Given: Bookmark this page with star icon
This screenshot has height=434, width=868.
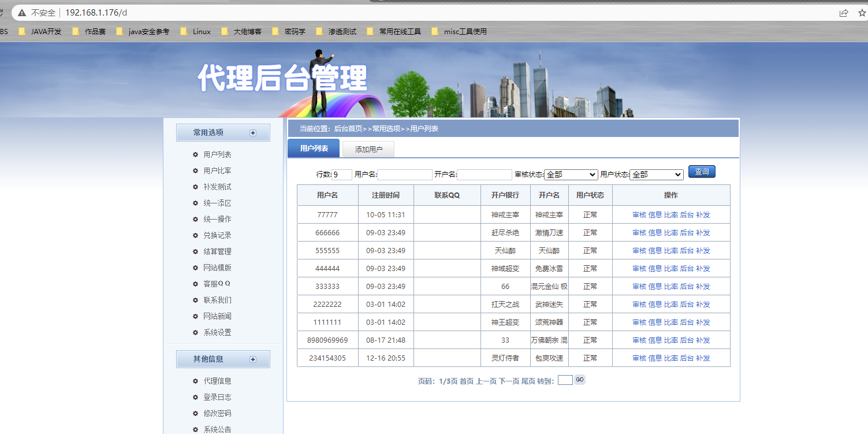Looking at the screenshot, I should coord(862,13).
